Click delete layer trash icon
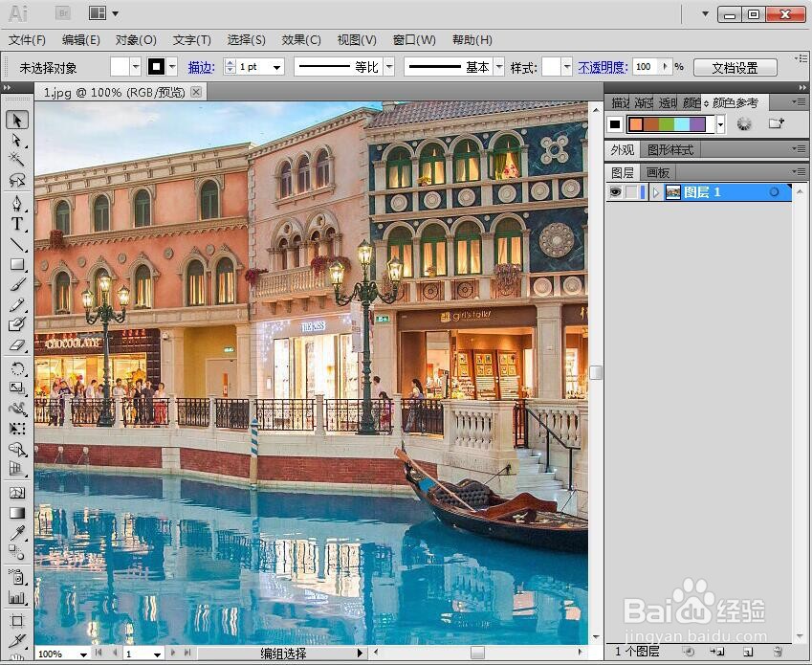 (777, 651)
